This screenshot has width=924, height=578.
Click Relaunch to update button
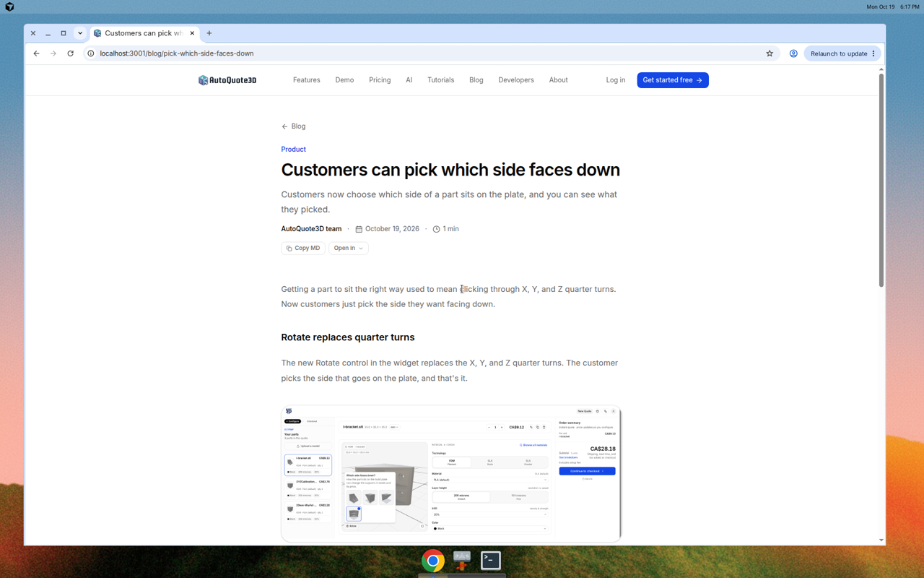tap(838, 53)
